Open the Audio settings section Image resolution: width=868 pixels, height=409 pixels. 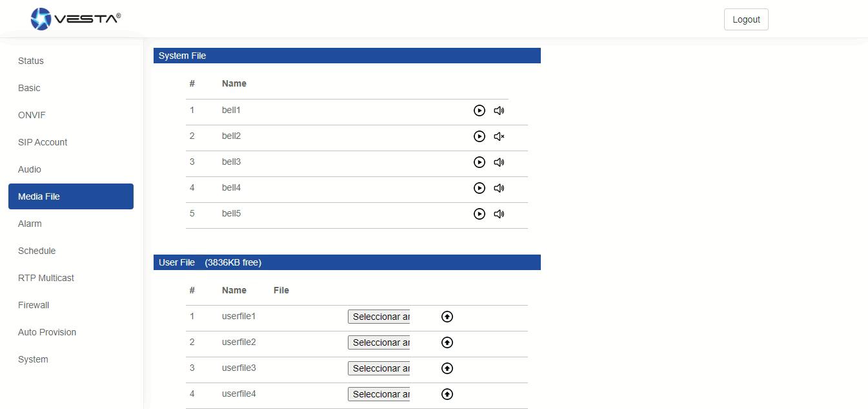pos(30,169)
